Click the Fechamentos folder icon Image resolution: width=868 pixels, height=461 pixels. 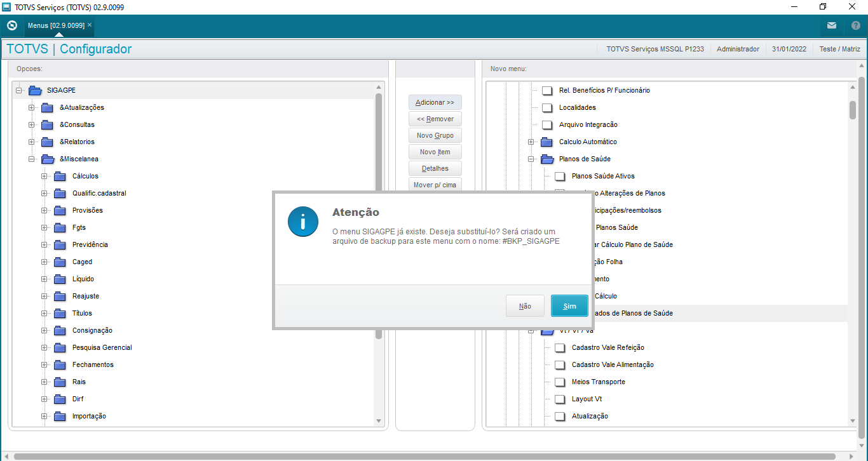point(60,364)
